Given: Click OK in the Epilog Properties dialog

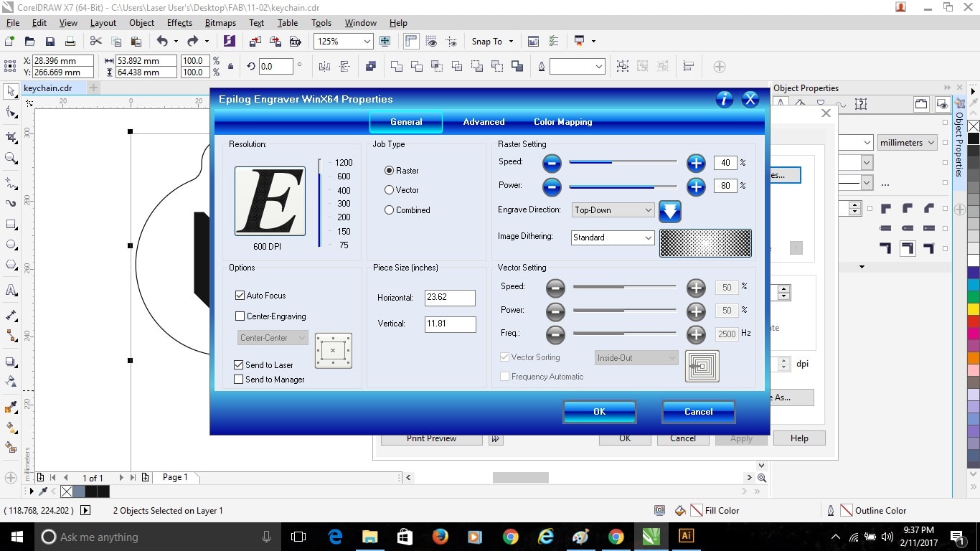Looking at the screenshot, I should (600, 412).
